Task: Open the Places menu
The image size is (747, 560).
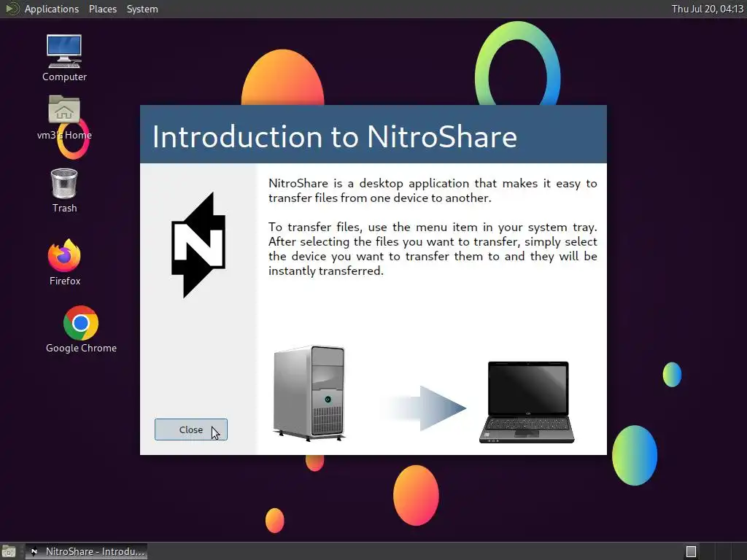Action: 102,9
